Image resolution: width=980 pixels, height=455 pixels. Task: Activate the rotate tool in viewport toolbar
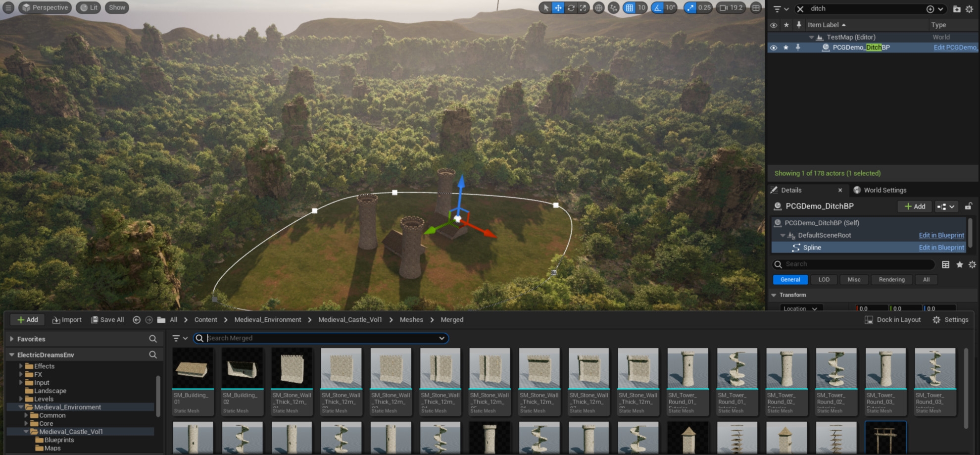pyautogui.click(x=571, y=8)
